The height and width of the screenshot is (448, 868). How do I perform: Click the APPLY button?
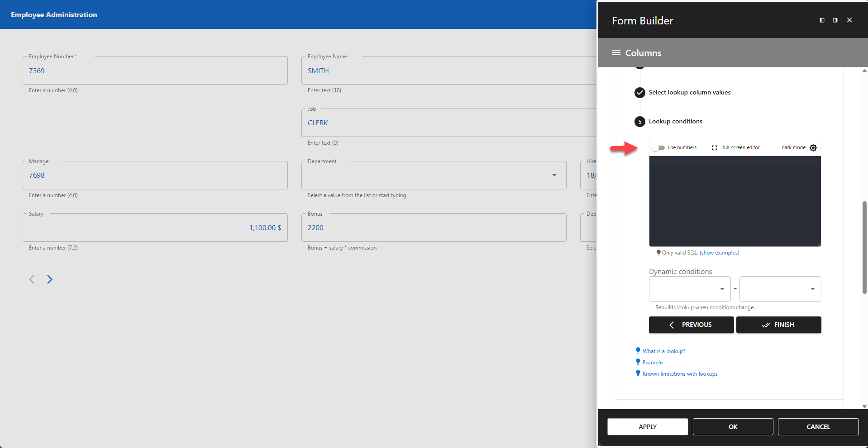(647, 426)
